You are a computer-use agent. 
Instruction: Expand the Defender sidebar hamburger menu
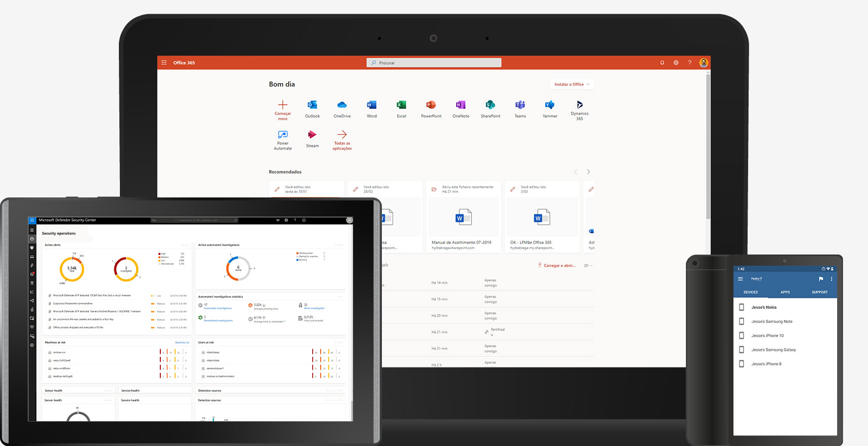[32, 230]
